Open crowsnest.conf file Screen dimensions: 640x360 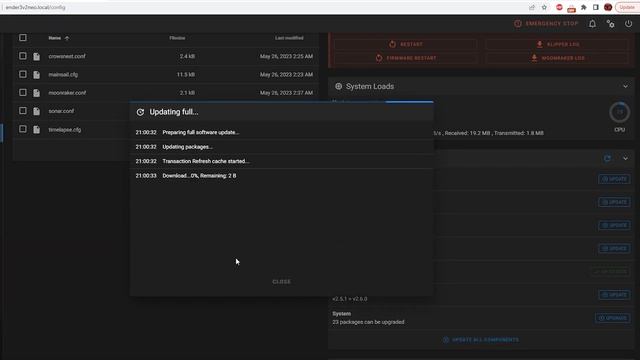pos(67,56)
